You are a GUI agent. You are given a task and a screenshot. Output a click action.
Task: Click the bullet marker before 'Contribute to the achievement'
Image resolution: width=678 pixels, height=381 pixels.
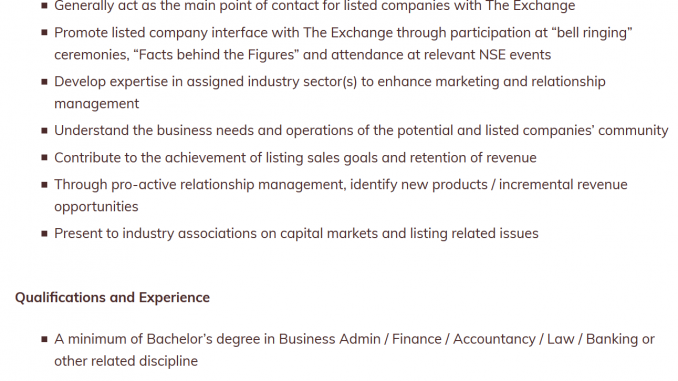(44, 157)
